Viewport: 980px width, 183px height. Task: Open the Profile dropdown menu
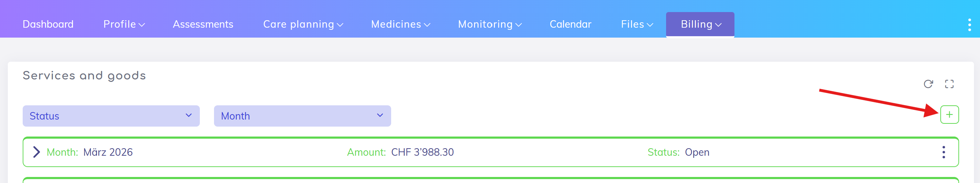124,24
